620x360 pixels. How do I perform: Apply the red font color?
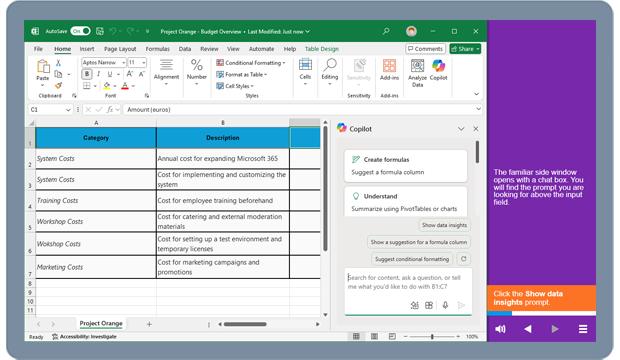click(125, 86)
